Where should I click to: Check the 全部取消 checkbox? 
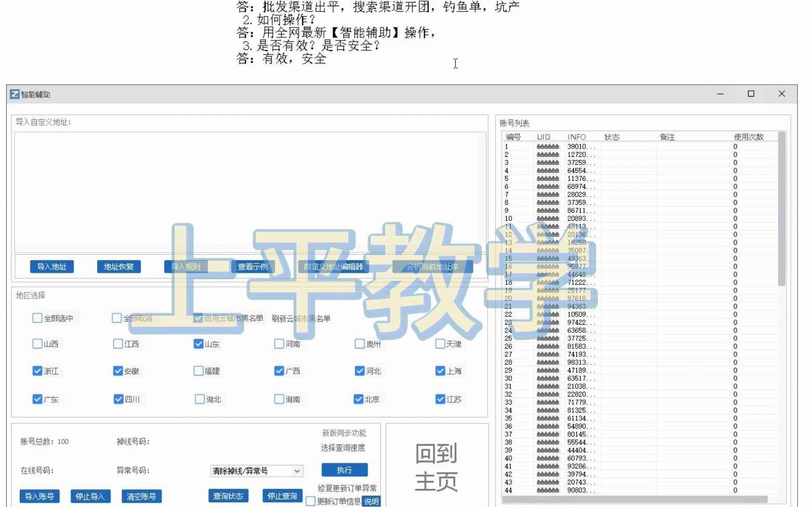click(117, 318)
